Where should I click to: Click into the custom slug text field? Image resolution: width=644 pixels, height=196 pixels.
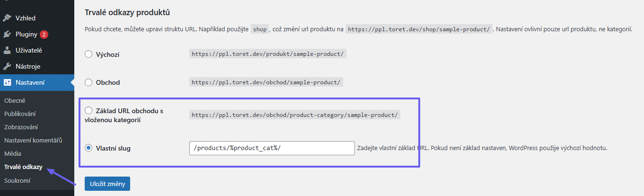pyautogui.click(x=272, y=148)
